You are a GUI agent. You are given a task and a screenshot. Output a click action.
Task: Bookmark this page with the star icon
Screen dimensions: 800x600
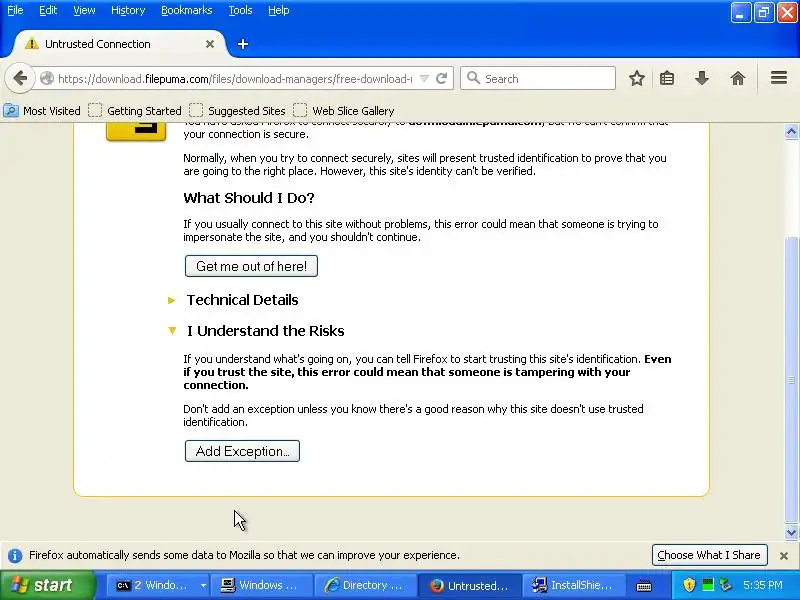(636, 79)
